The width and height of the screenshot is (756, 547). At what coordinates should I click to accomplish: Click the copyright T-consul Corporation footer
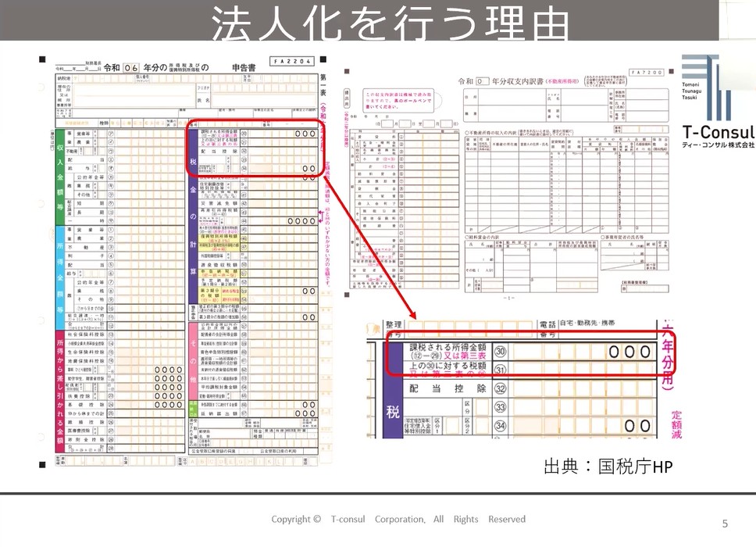coord(398,519)
